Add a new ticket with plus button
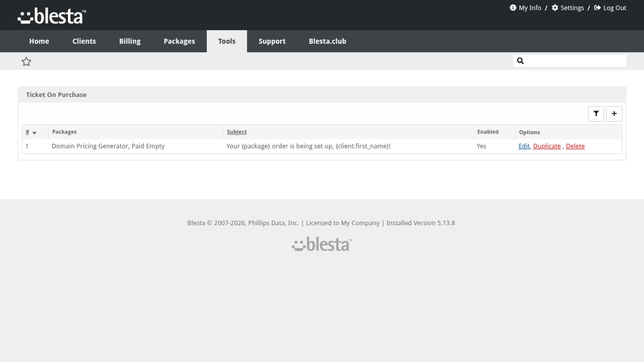This screenshot has width=644, height=362. pyautogui.click(x=614, y=114)
